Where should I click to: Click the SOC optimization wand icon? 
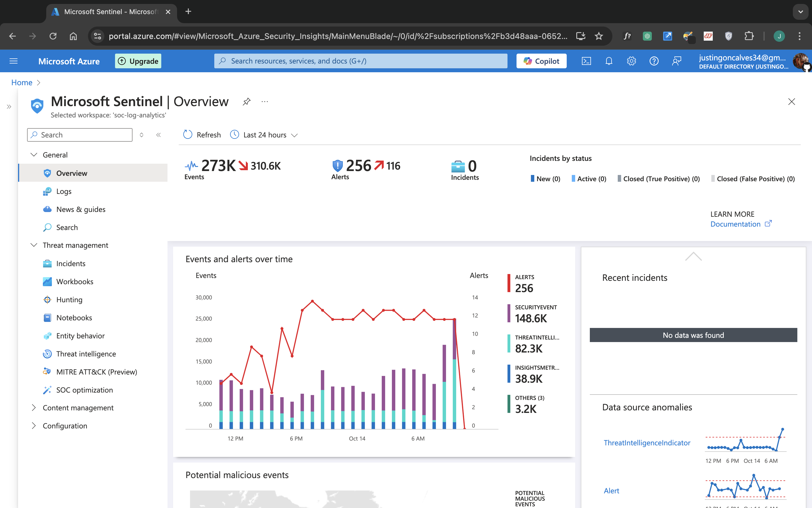(x=47, y=390)
